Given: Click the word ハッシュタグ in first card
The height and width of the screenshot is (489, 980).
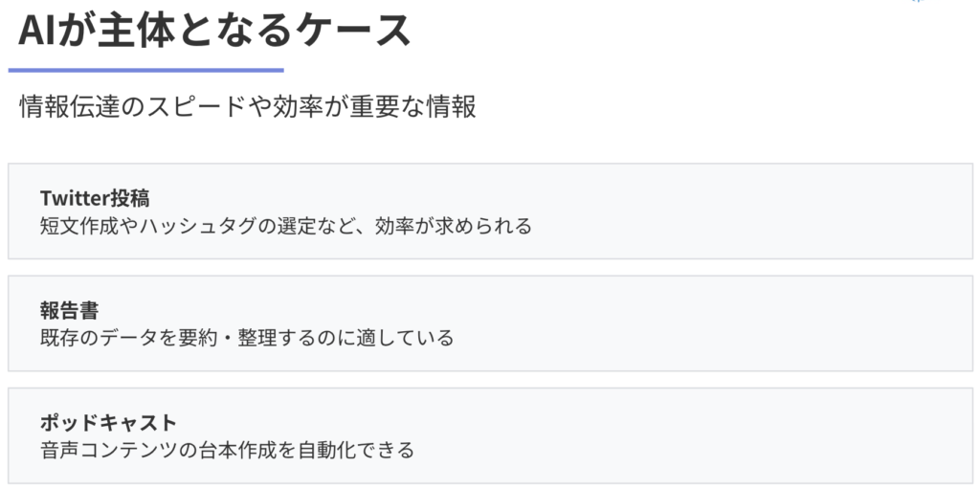Looking at the screenshot, I should 197,226.
